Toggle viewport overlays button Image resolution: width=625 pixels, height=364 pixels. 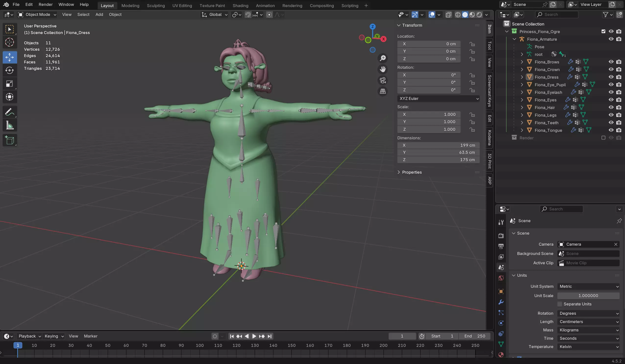[x=432, y=15]
